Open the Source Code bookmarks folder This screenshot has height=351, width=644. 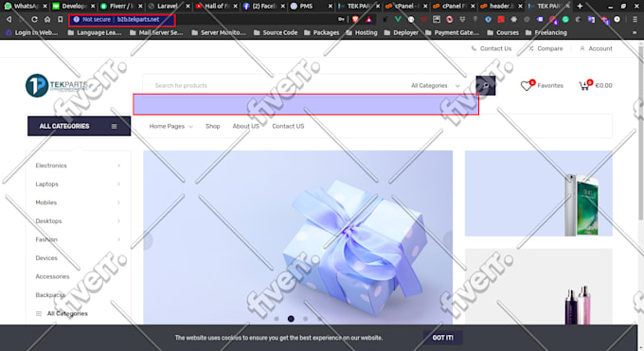coord(276,32)
